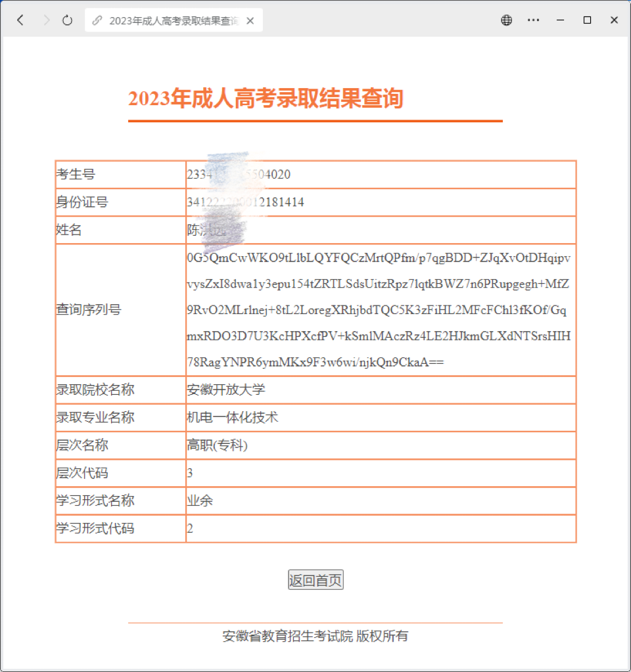Screen dimensions: 631x672
Task: Open the three-dot more options menu
Action: pyautogui.click(x=533, y=20)
